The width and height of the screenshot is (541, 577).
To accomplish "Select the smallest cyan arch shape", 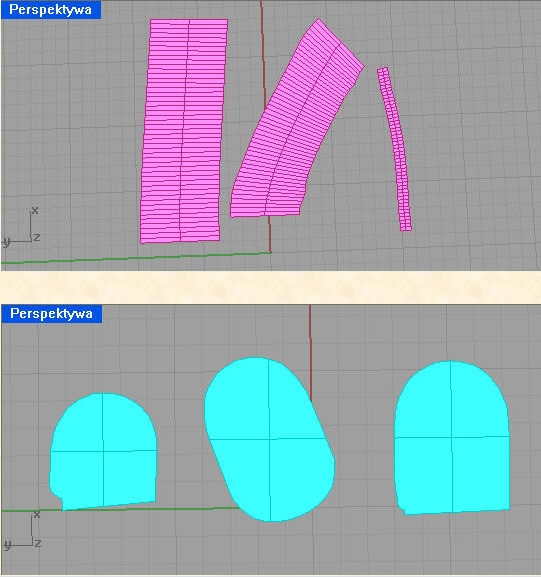I will pyautogui.click(x=103, y=452).
